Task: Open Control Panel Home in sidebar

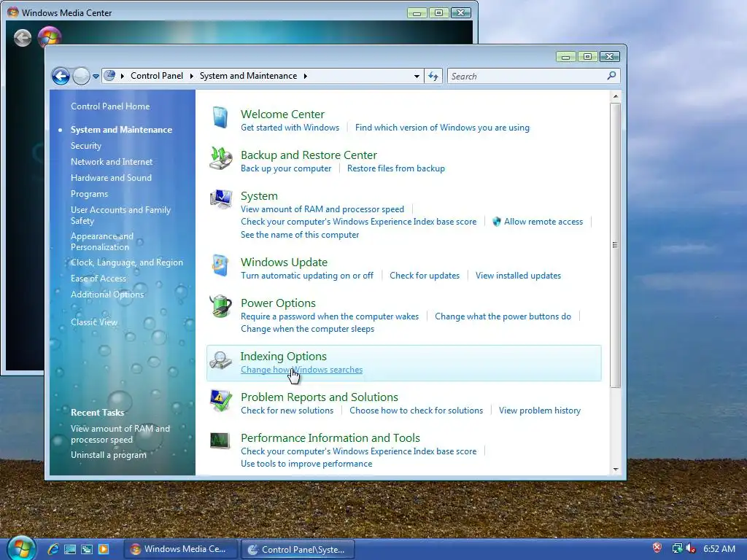Action: pos(110,106)
